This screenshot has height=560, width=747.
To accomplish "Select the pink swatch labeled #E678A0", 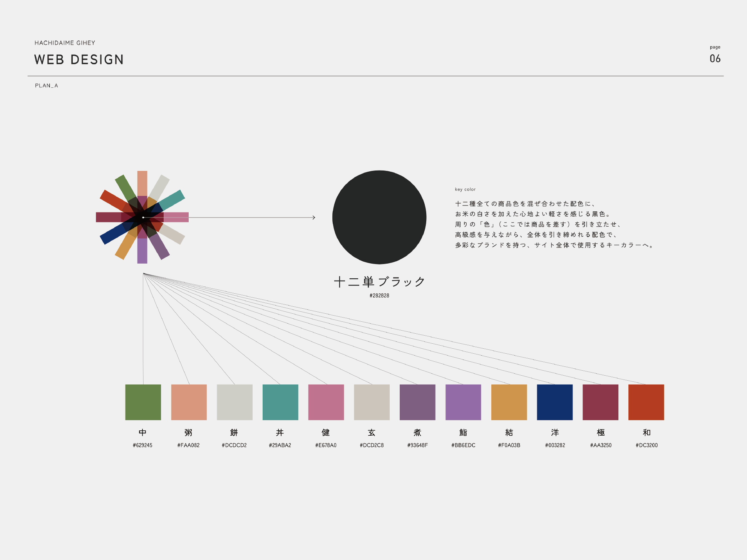I will [326, 402].
